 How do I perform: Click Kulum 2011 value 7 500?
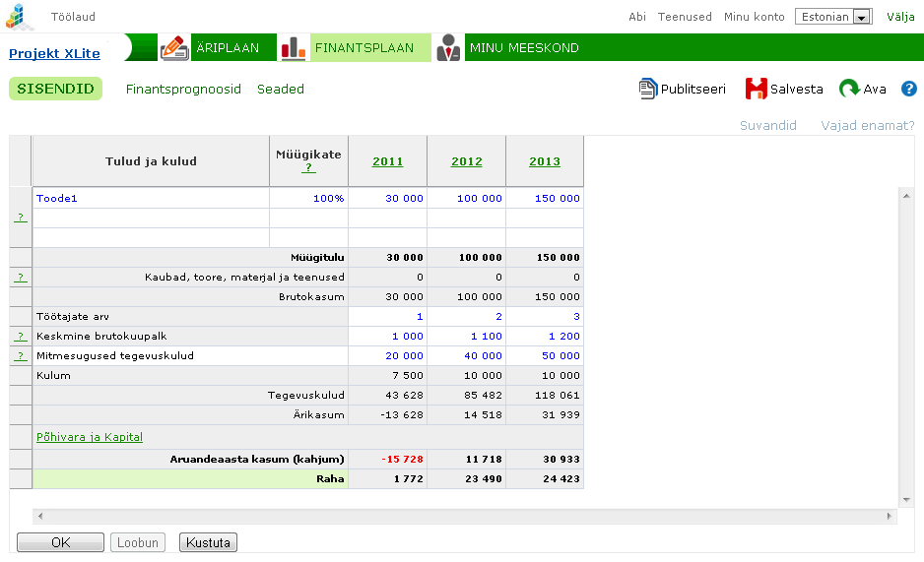408,375
